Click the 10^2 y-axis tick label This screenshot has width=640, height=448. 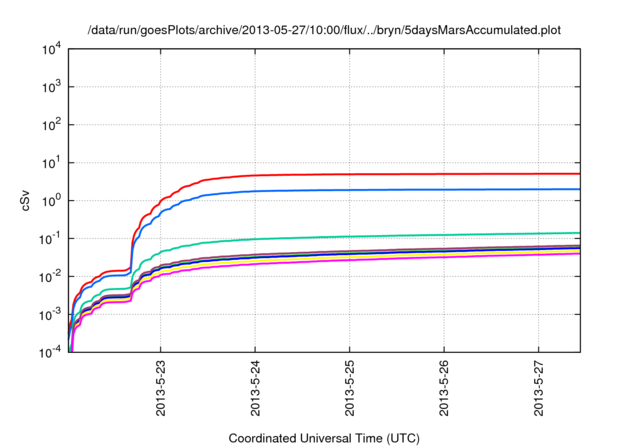[x=51, y=125]
